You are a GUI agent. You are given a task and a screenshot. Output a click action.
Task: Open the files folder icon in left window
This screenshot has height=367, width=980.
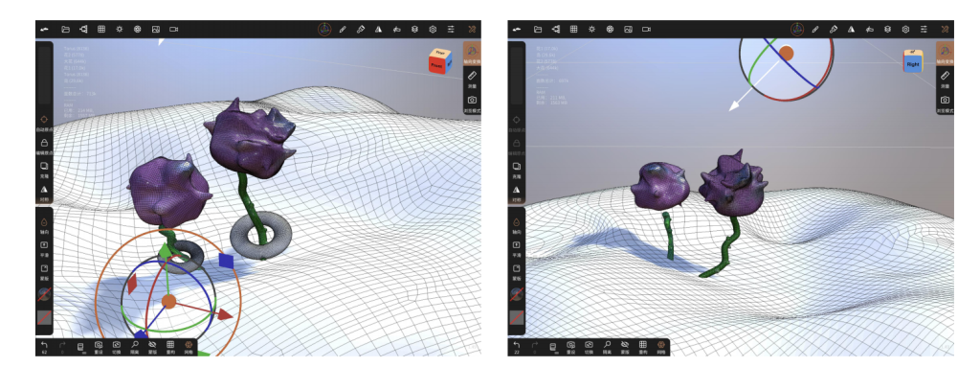pyautogui.click(x=65, y=29)
